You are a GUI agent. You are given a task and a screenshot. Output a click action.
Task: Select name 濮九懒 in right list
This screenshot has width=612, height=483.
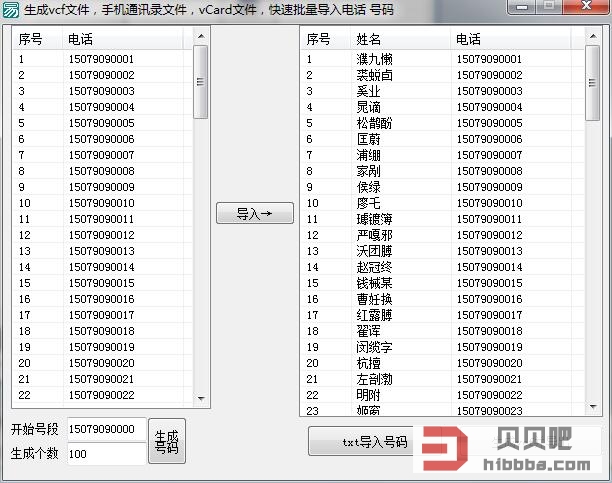coord(374,59)
